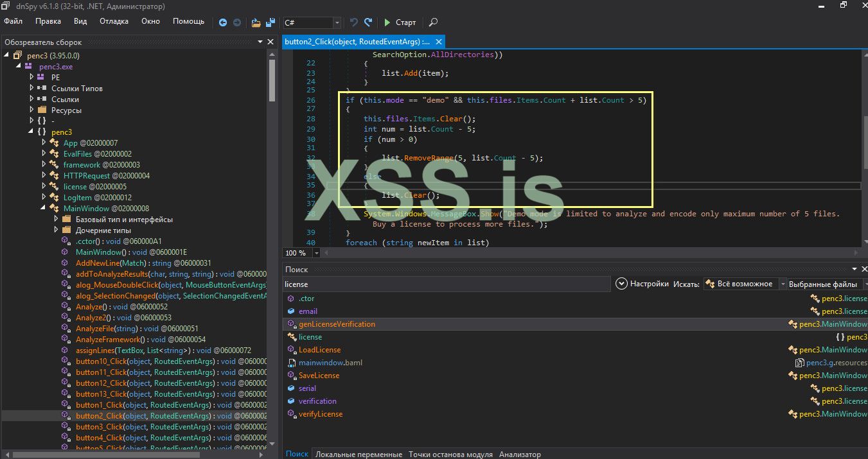
Task: Open search with the magnifier icon
Action: pyautogui.click(x=433, y=22)
